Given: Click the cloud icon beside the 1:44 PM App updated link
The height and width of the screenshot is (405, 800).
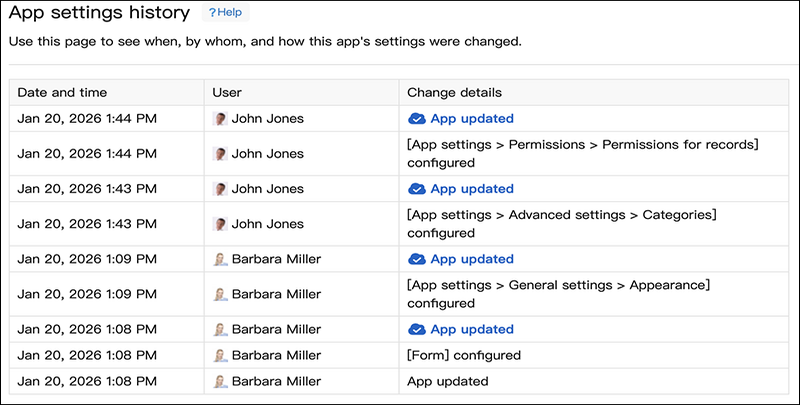Looking at the screenshot, I should (x=417, y=118).
